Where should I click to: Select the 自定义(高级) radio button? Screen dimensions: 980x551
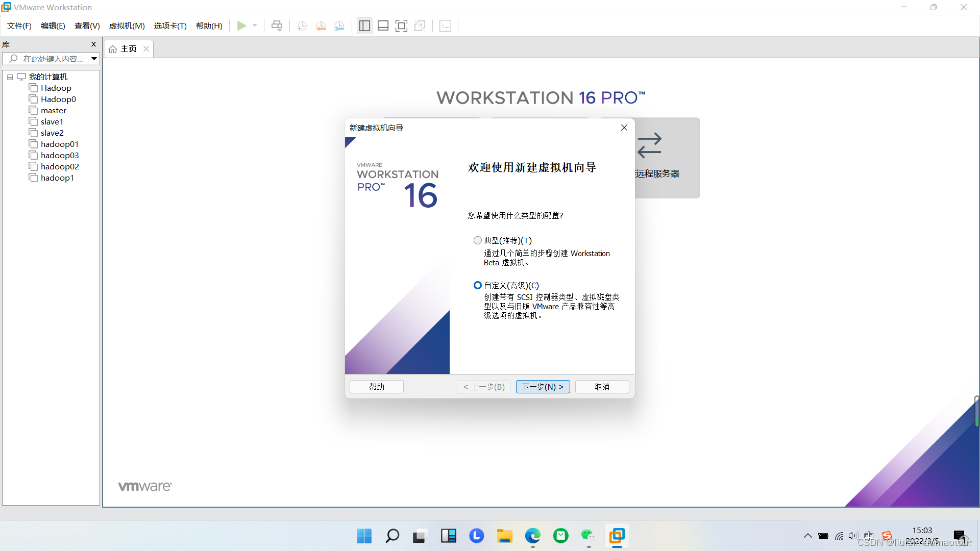(478, 285)
